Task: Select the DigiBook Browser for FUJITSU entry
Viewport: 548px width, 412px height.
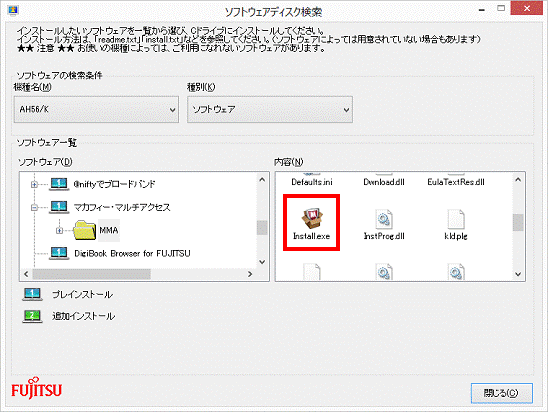Action: pos(132,253)
